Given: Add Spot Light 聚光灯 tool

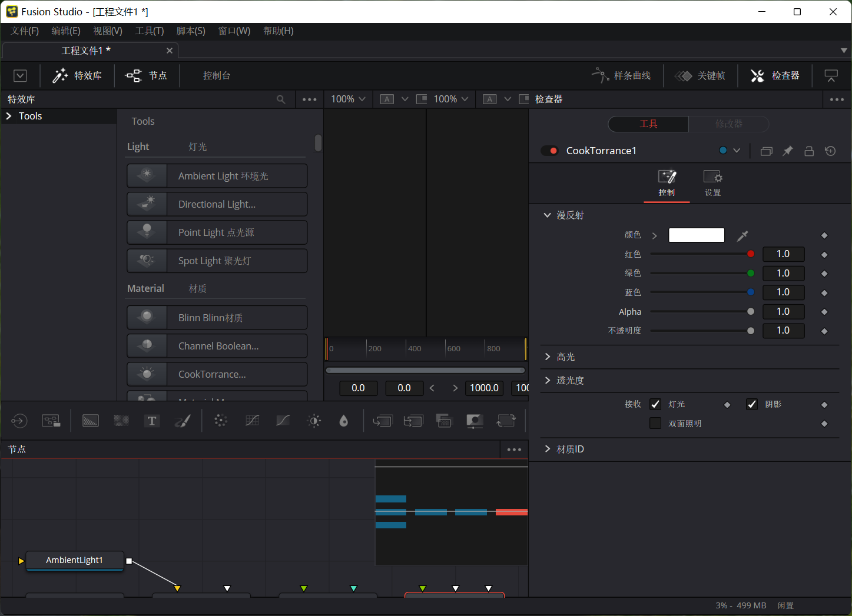Looking at the screenshot, I should [217, 261].
